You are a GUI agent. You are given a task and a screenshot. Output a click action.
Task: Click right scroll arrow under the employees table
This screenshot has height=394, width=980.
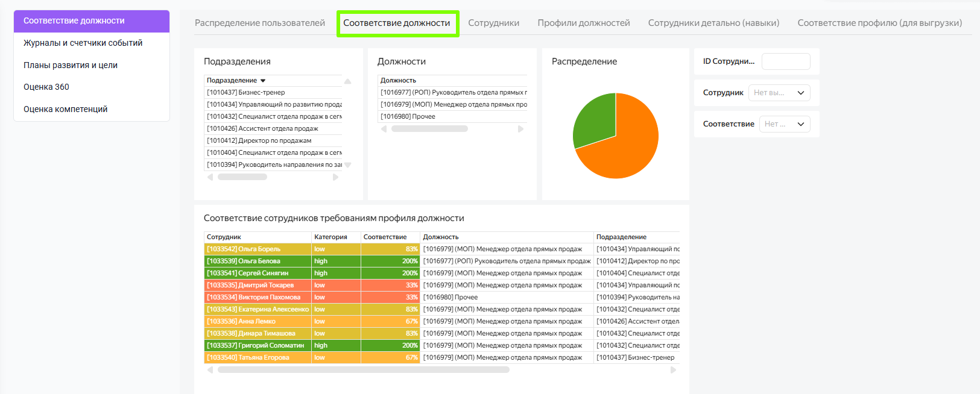coord(674,370)
